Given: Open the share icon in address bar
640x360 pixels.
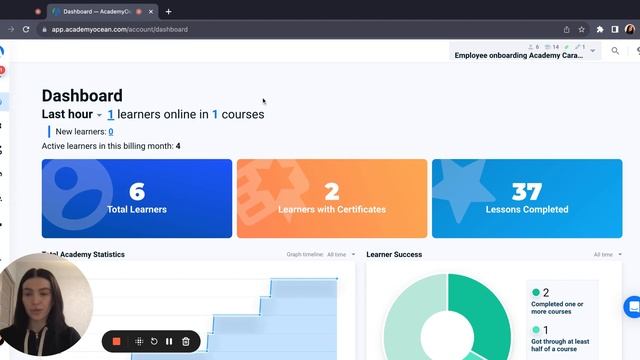Looking at the screenshot, I should pos(567,29).
